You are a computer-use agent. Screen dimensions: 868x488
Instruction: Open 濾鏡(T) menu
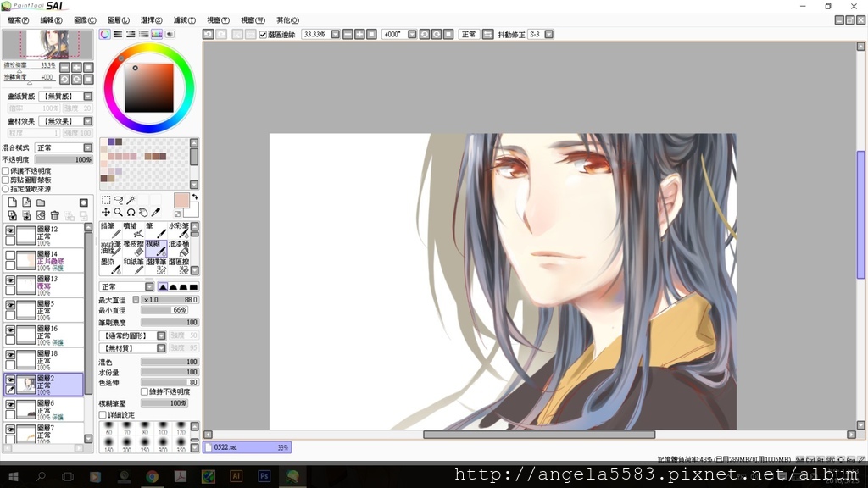(x=184, y=20)
